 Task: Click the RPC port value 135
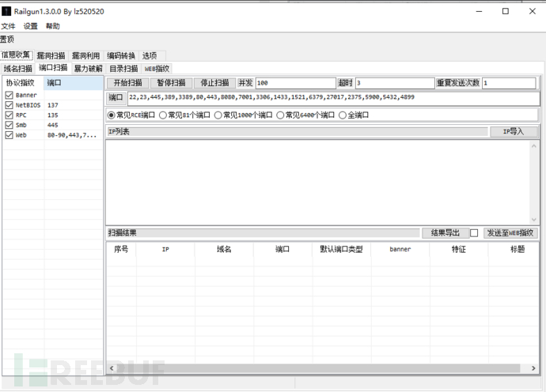click(x=53, y=115)
